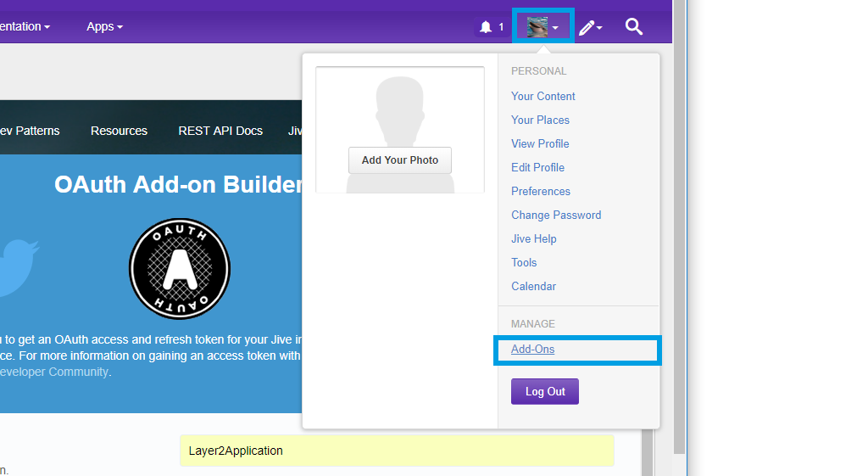868x476 pixels.
Task: Click the notification bell icon
Action: click(486, 27)
